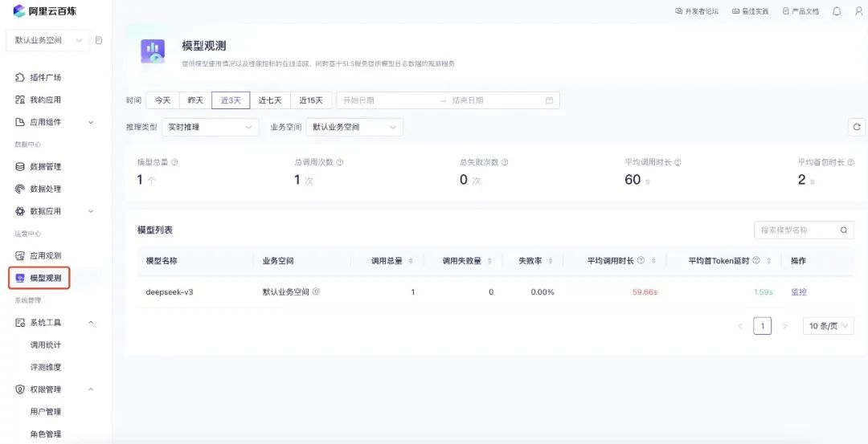Open 应用观测 in the sidebar
The image size is (868, 444).
coord(45,255)
